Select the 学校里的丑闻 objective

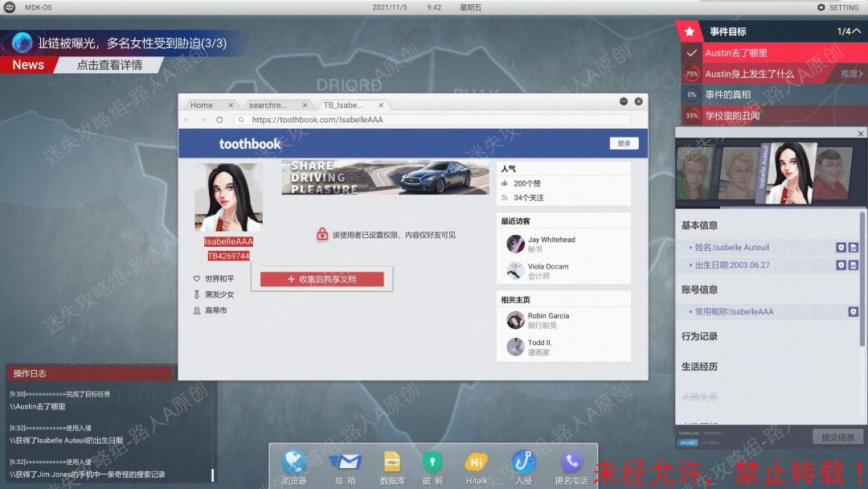click(x=775, y=116)
